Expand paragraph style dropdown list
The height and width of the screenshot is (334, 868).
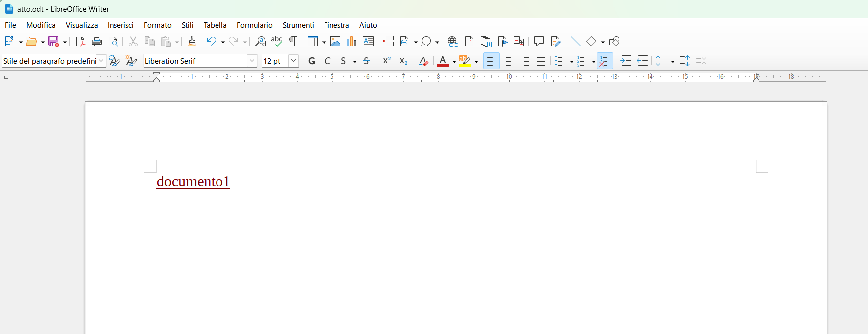coord(101,61)
